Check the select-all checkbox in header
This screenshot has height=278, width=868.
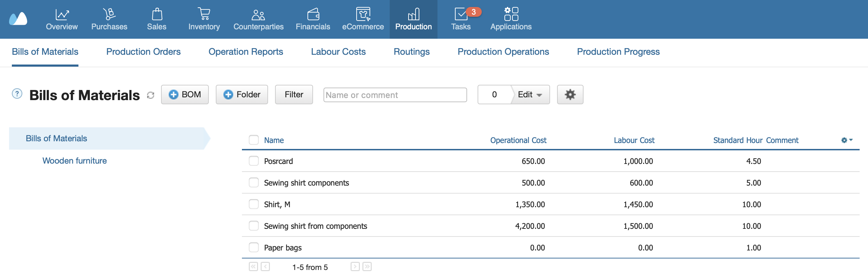[x=254, y=140]
